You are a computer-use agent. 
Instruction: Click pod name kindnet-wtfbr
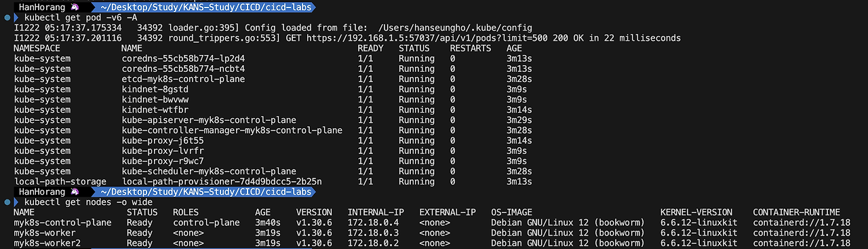point(155,109)
